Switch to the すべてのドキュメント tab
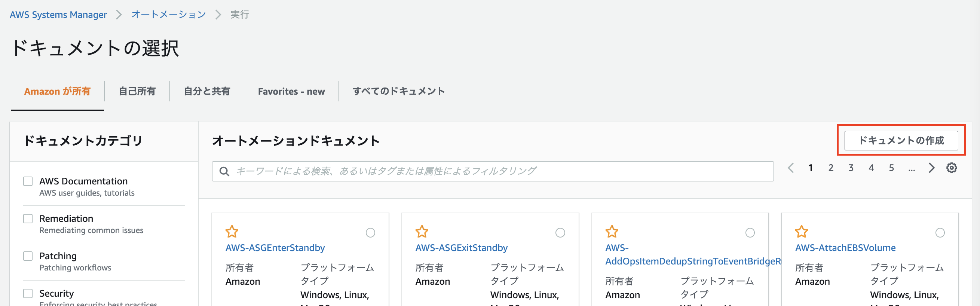This screenshot has width=980, height=306. (398, 91)
